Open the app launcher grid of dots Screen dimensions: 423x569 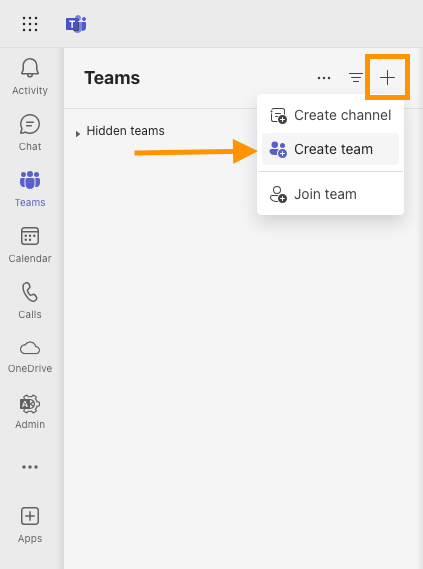tap(30, 24)
